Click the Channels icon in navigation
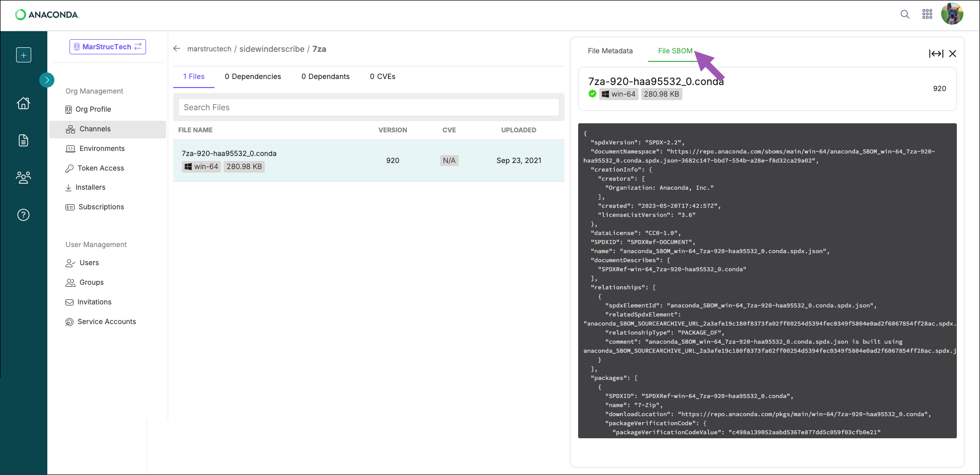The height and width of the screenshot is (475, 980). click(71, 129)
